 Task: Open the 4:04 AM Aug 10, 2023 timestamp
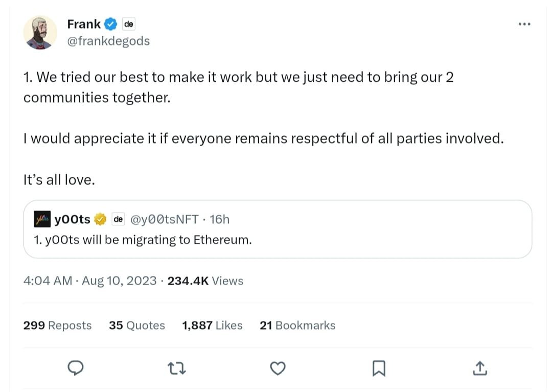[90, 281]
